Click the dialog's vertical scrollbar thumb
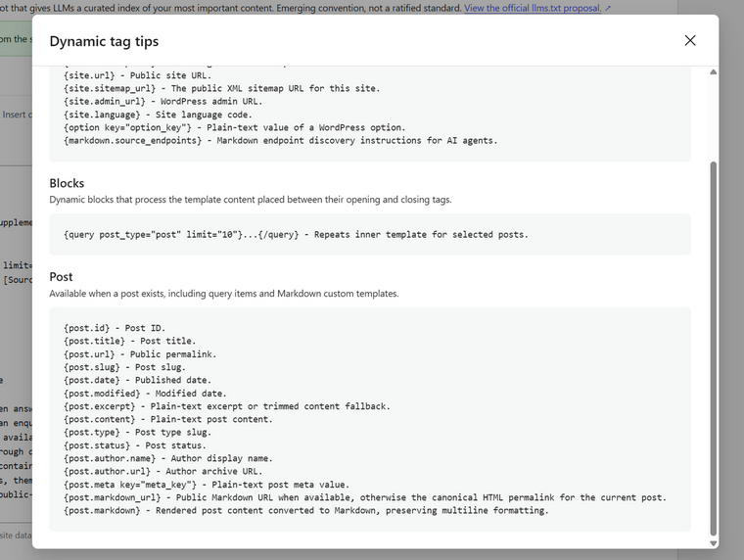Viewport: 744px width, 560px height. pos(713,349)
